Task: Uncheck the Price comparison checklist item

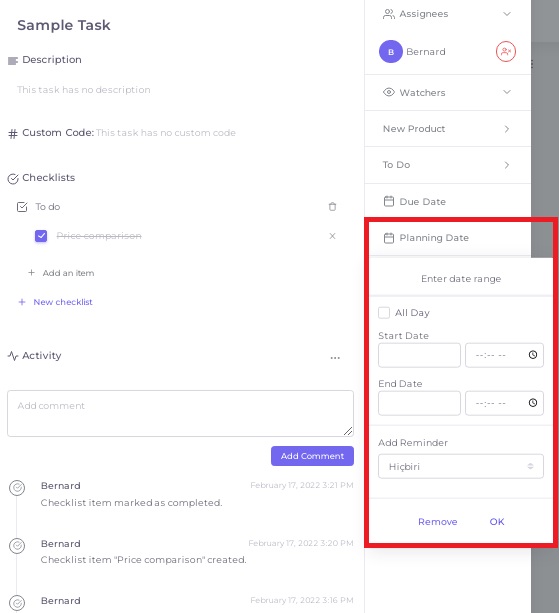Action: [x=41, y=236]
